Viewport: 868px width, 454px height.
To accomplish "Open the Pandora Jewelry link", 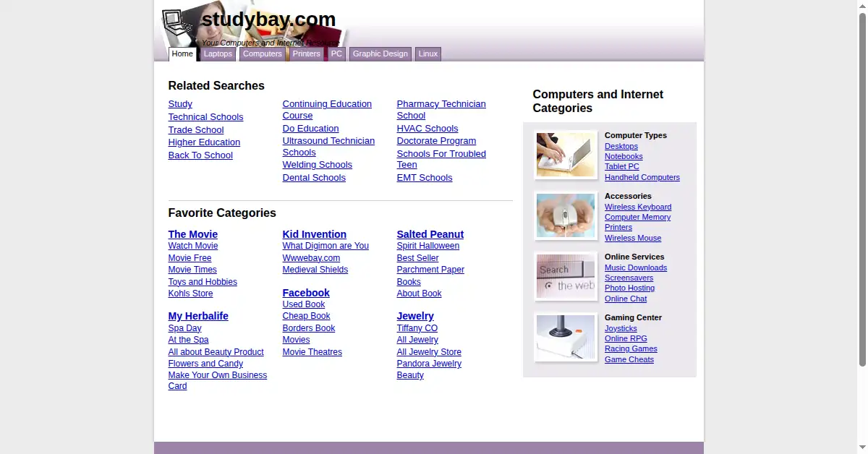I will [x=429, y=364].
